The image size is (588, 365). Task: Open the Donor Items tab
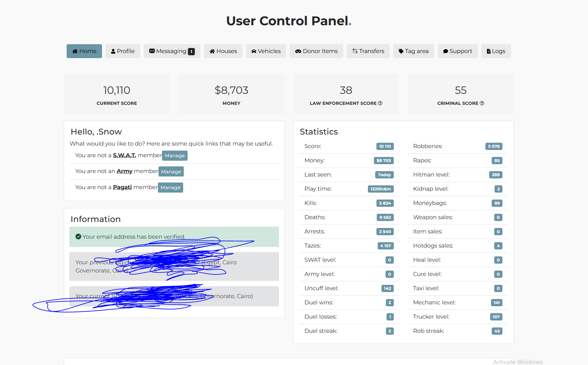[x=316, y=51]
